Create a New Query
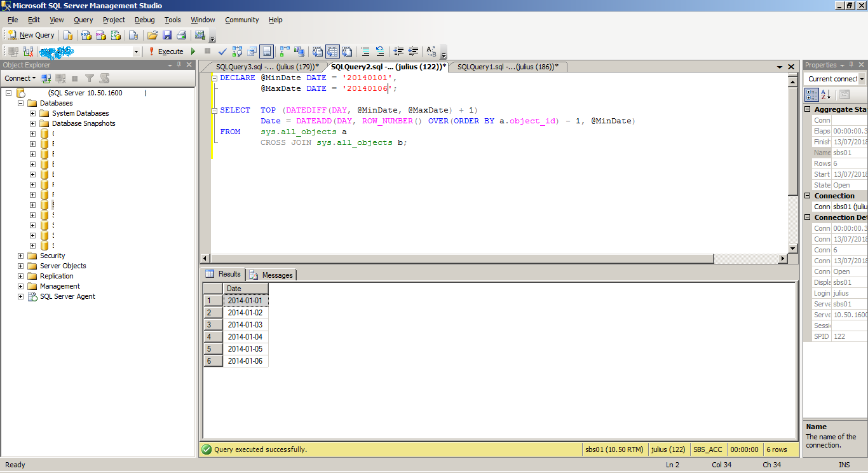The image size is (868, 473). [31, 35]
